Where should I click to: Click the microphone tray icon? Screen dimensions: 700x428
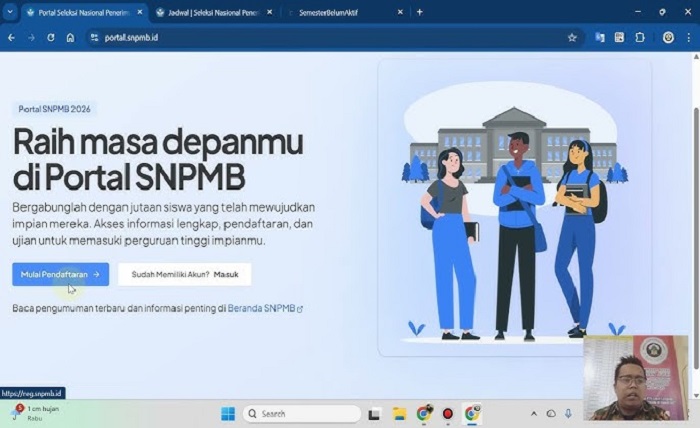(x=568, y=414)
